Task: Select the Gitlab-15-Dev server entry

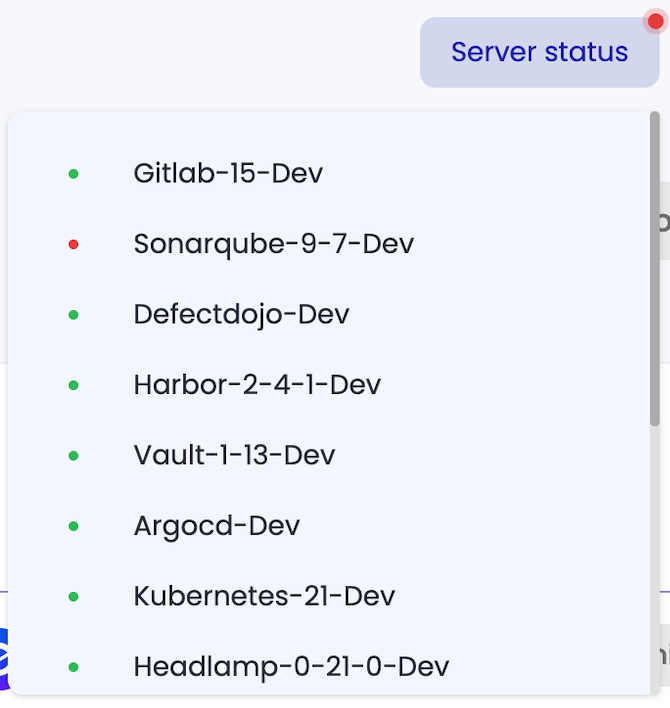Action: click(x=228, y=173)
